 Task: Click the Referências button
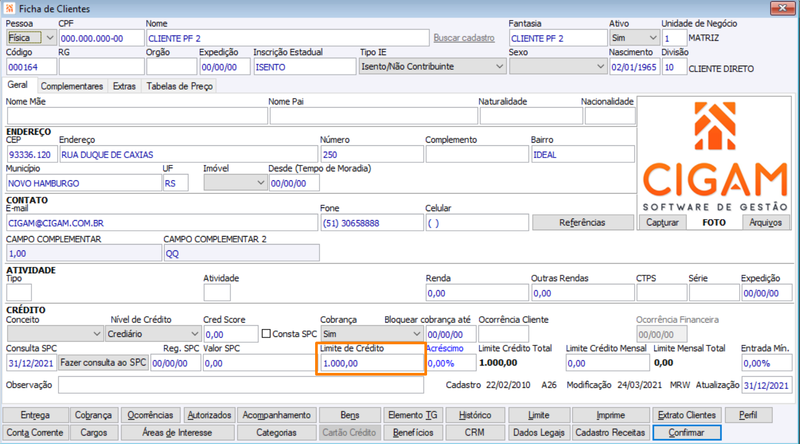[582, 223]
